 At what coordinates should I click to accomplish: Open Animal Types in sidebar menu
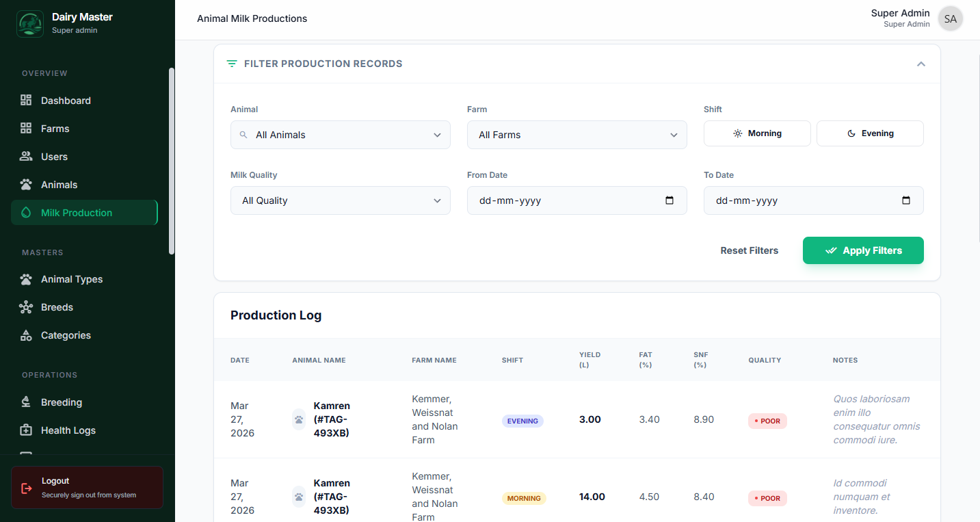[x=71, y=279]
